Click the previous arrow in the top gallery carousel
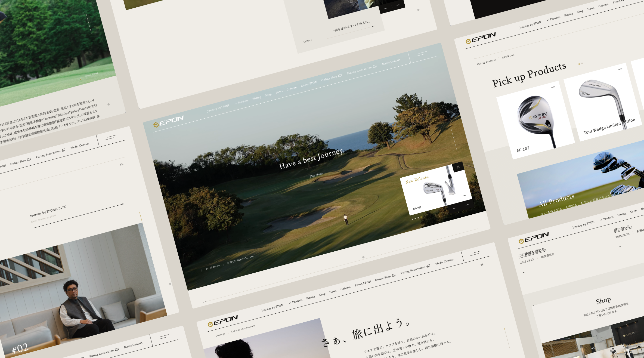 pos(386,8)
